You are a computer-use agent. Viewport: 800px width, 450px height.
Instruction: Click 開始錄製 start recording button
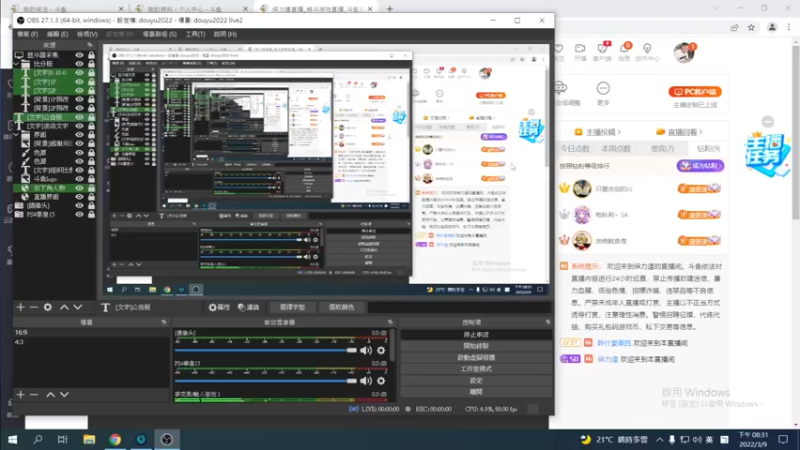click(476, 346)
